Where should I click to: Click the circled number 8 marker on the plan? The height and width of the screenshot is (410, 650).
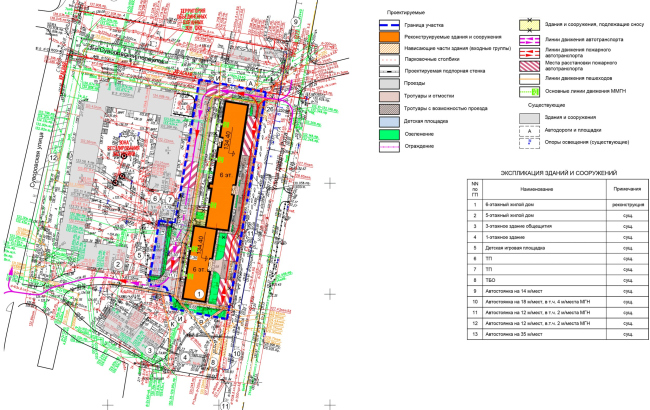(x=213, y=362)
